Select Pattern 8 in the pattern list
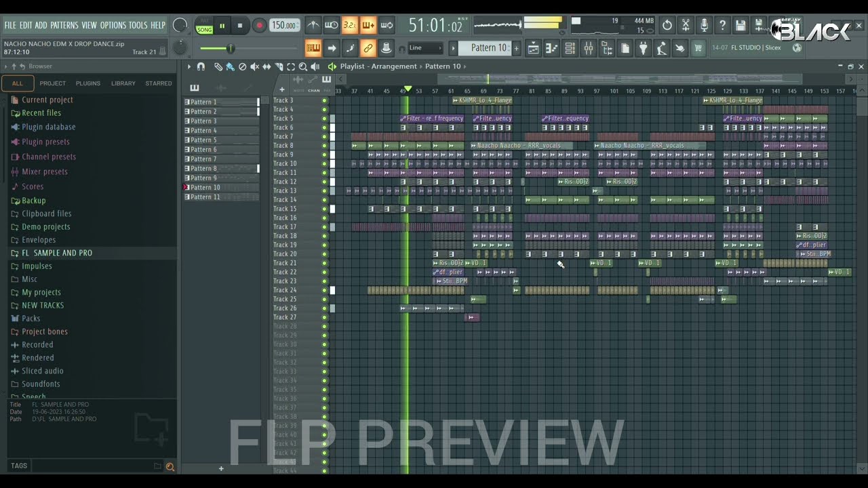The image size is (868, 488). (x=221, y=168)
